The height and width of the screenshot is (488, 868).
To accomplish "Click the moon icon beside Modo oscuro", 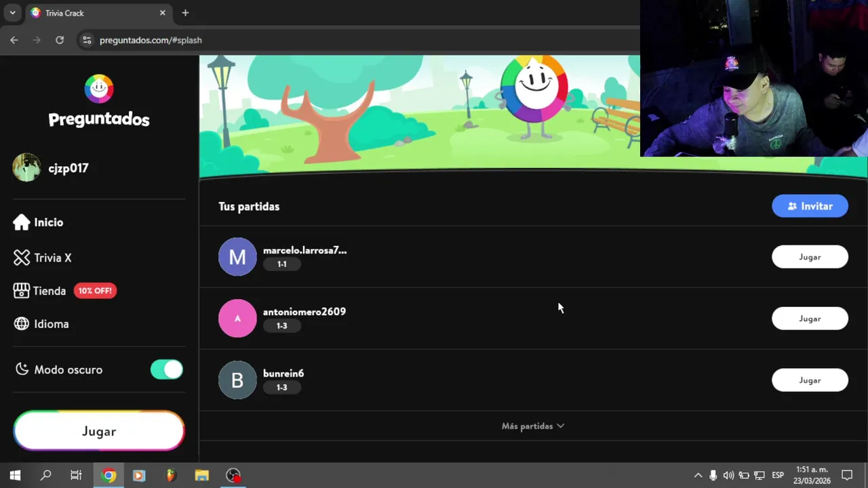I will [x=22, y=369].
